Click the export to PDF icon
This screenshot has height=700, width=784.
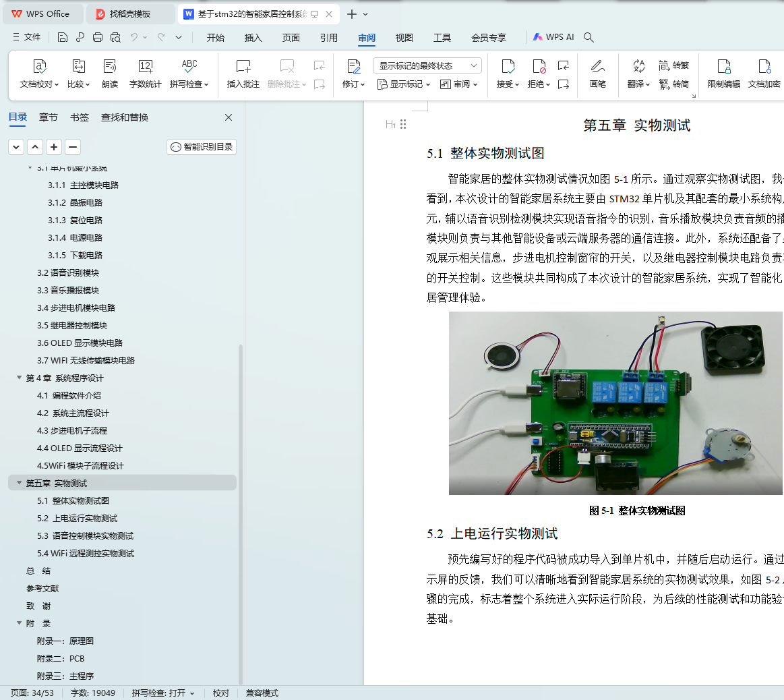point(80,37)
